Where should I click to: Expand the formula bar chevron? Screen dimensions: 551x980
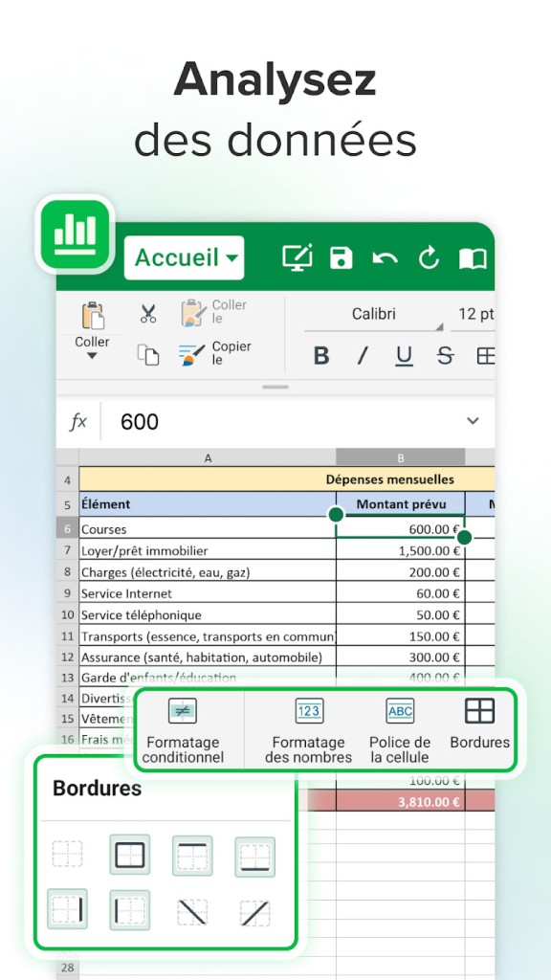tap(473, 421)
